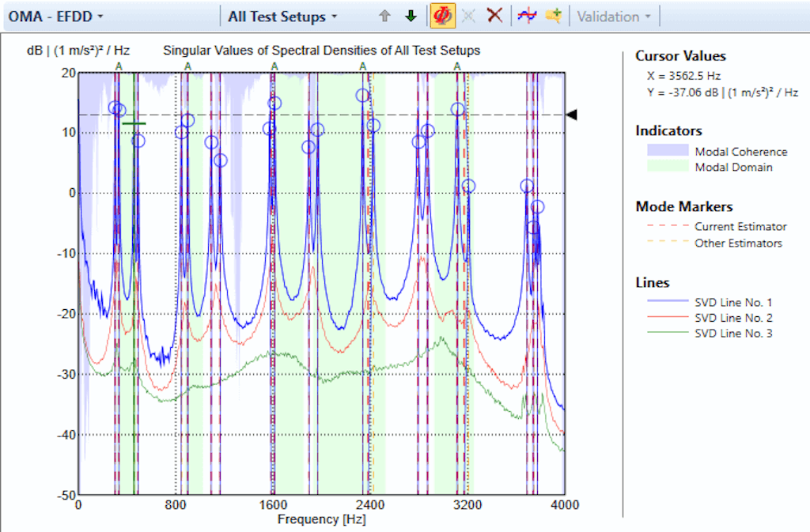Select the mode circle at 0 dB near 3200 Hz
The width and height of the screenshot is (810, 532).
point(468,187)
